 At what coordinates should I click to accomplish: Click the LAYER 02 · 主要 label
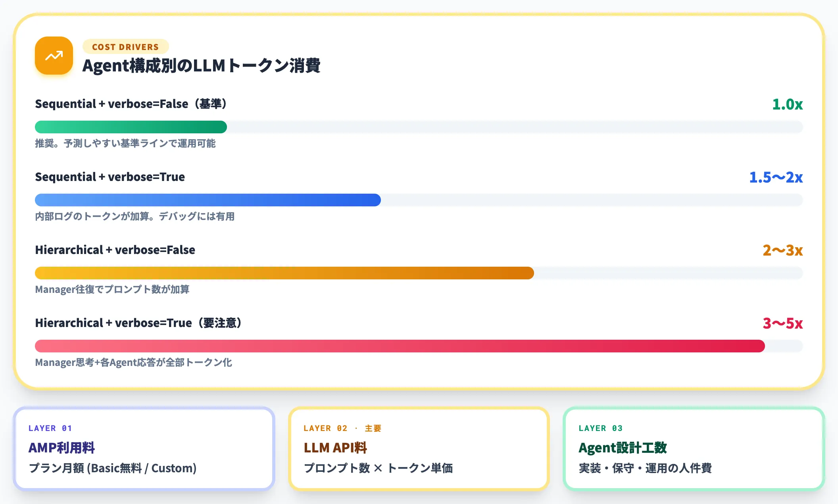[x=342, y=428]
